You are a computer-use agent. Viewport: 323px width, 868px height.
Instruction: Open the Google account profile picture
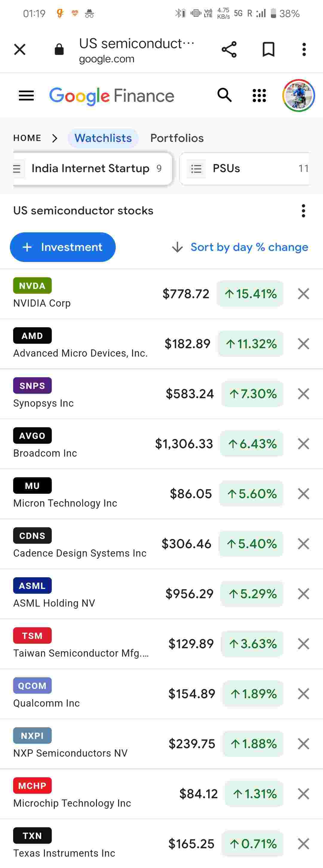coord(298,96)
